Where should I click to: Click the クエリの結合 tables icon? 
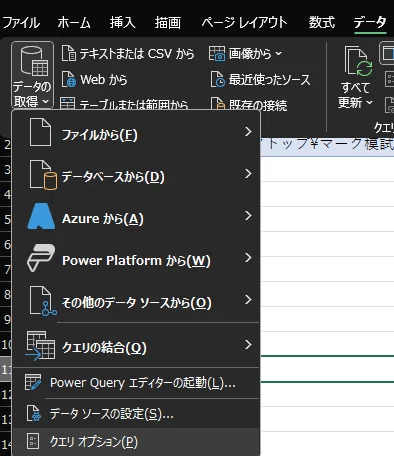[40, 346]
